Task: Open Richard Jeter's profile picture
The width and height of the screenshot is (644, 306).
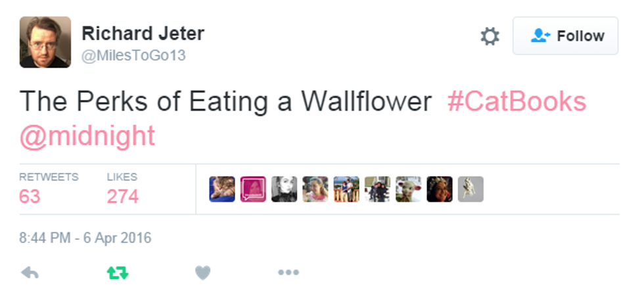Action: coord(45,42)
